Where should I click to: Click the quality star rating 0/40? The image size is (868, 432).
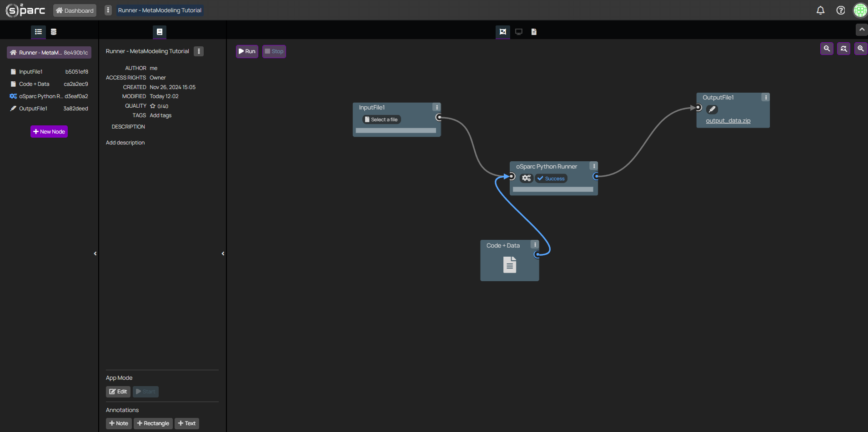tap(159, 106)
